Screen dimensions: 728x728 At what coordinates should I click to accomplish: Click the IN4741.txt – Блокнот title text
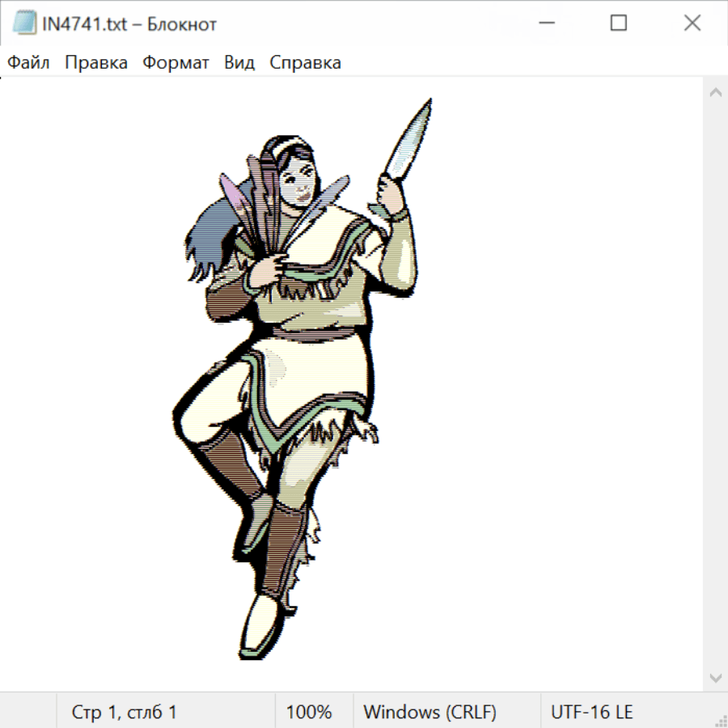coord(129,24)
